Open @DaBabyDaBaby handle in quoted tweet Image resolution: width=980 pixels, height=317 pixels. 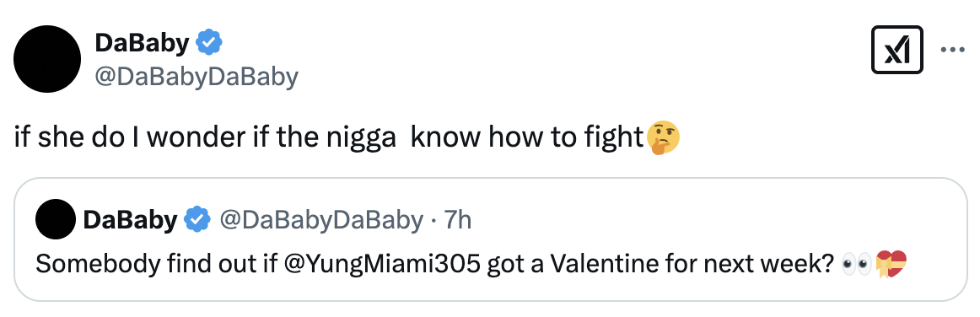(x=320, y=220)
